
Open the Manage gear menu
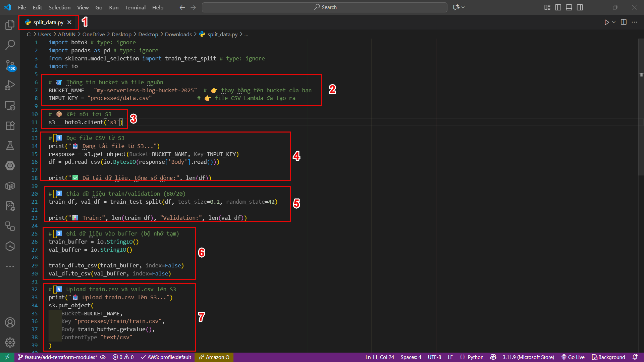[10, 343]
